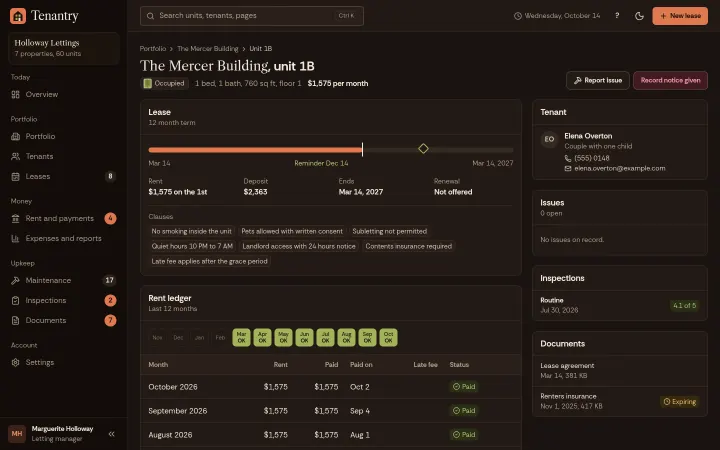Click the Documents file icon
Image resolution: width=720 pixels, height=450 pixels.
[16, 321]
